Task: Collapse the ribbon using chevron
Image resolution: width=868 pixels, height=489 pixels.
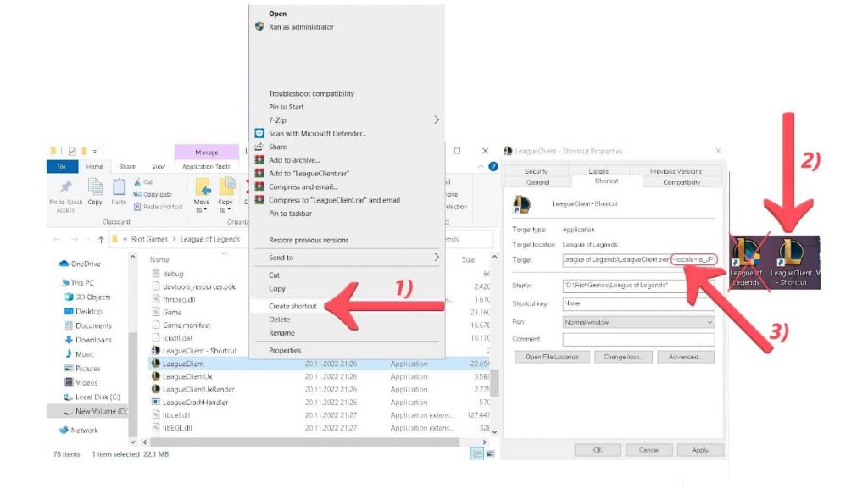Action: click(x=480, y=166)
